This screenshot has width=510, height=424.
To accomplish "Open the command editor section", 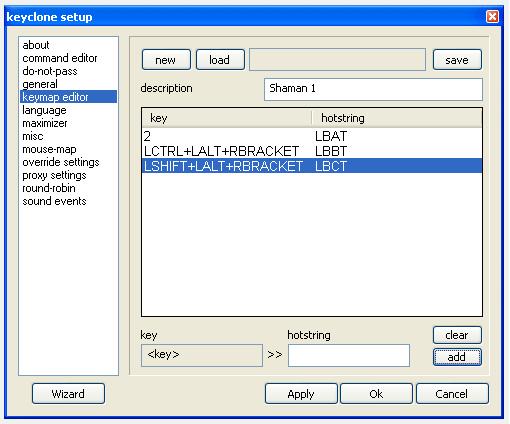I will coord(60,58).
